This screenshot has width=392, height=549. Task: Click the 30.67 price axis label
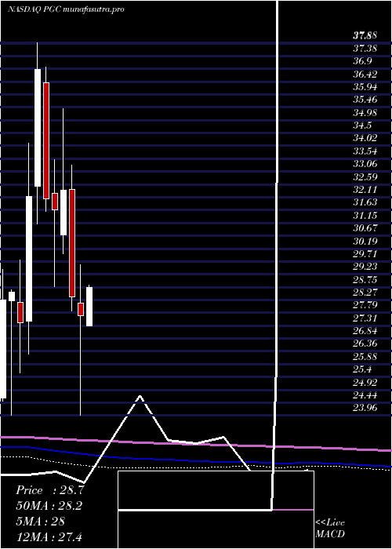pyautogui.click(x=365, y=228)
